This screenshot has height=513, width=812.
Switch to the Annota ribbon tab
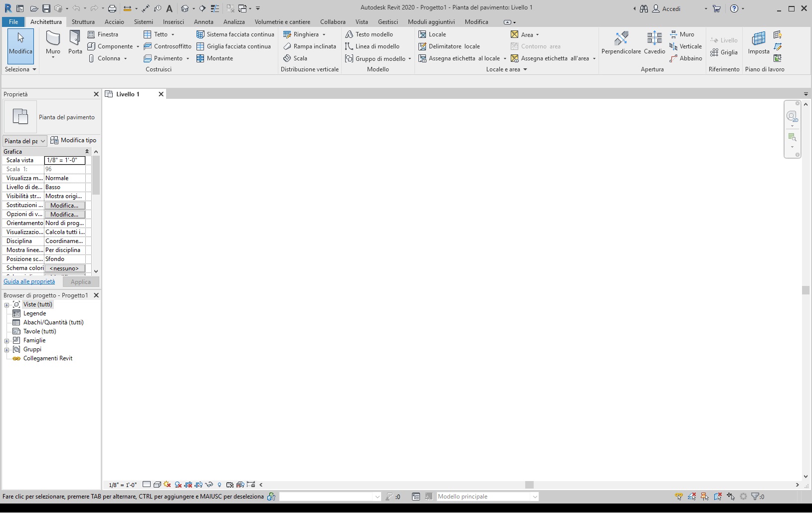coord(203,22)
